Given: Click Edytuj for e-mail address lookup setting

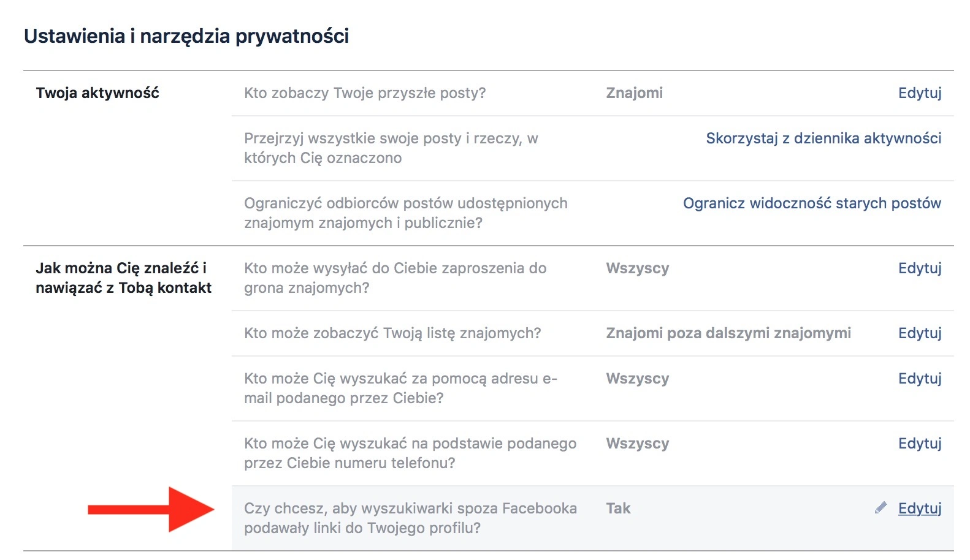Looking at the screenshot, I should (x=920, y=379).
